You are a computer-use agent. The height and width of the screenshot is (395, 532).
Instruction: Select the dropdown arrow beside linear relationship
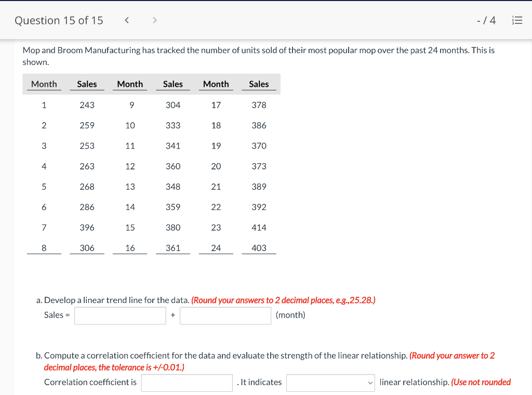[371, 383]
